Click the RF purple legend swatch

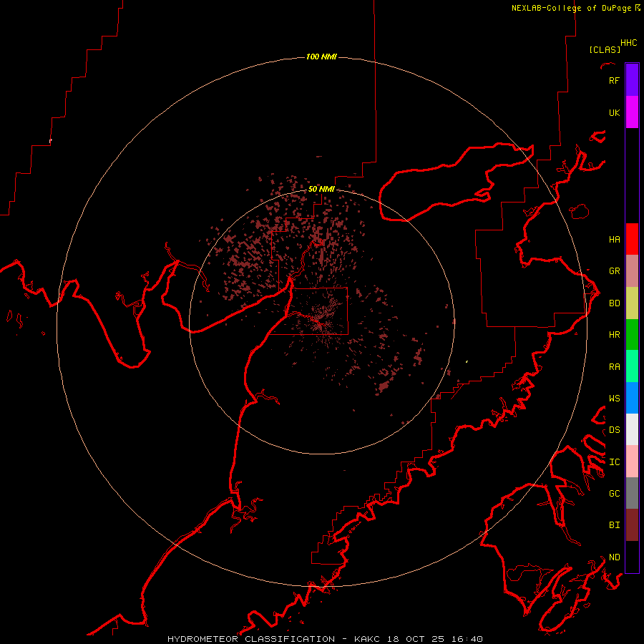632,80
